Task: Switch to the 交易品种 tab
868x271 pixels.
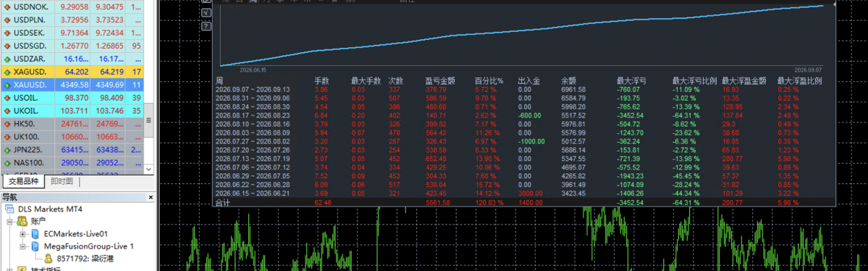Action: tap(24, 181)
